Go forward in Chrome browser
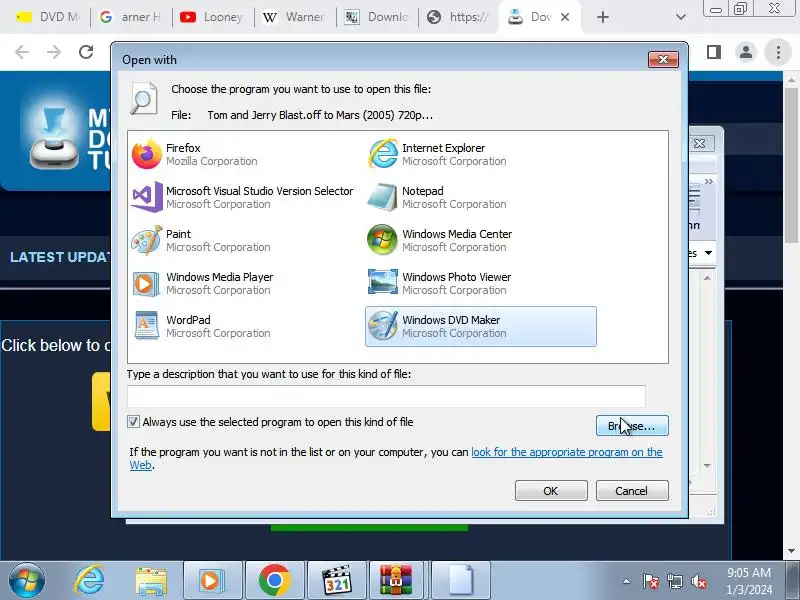This screenshot has width=800, height=600. (54, 52)
